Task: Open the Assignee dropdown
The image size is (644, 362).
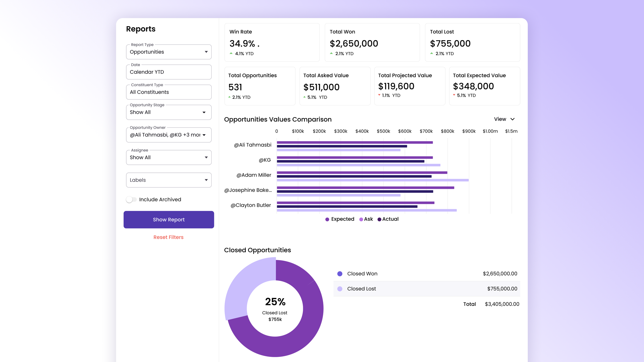Action: [x=169, y=157]
